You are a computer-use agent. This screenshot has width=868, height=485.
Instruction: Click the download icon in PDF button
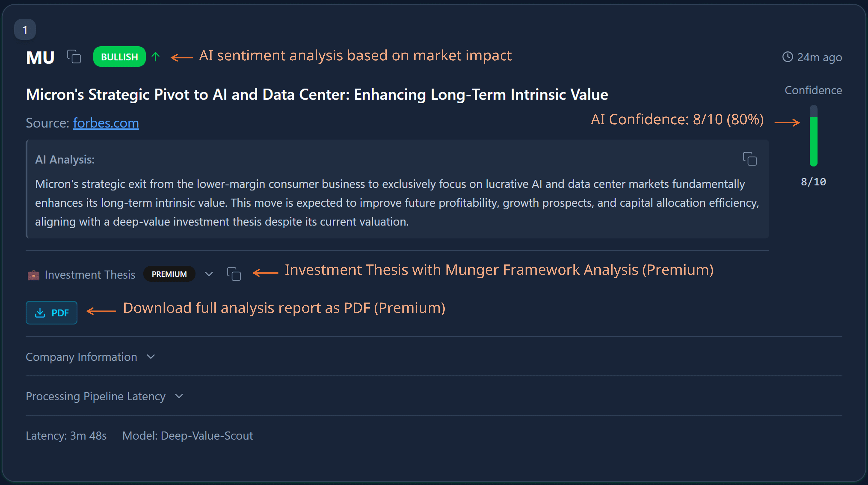(40, 313)
